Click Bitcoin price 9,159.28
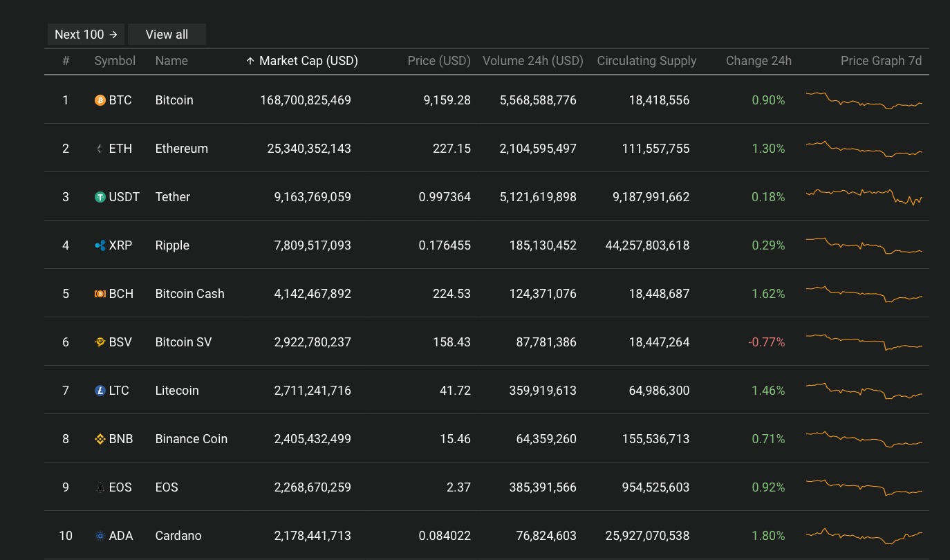This screenshot has width=950, height=560. tap(447, 100)
